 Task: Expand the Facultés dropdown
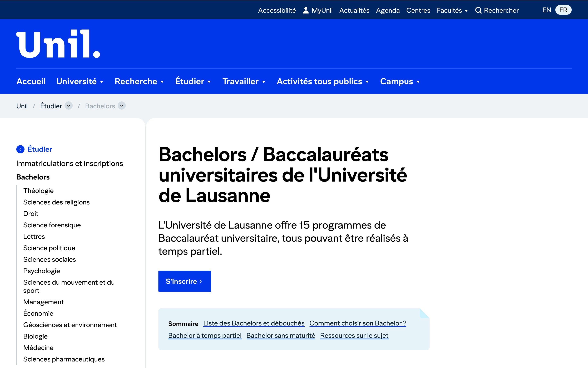(452, 10)
